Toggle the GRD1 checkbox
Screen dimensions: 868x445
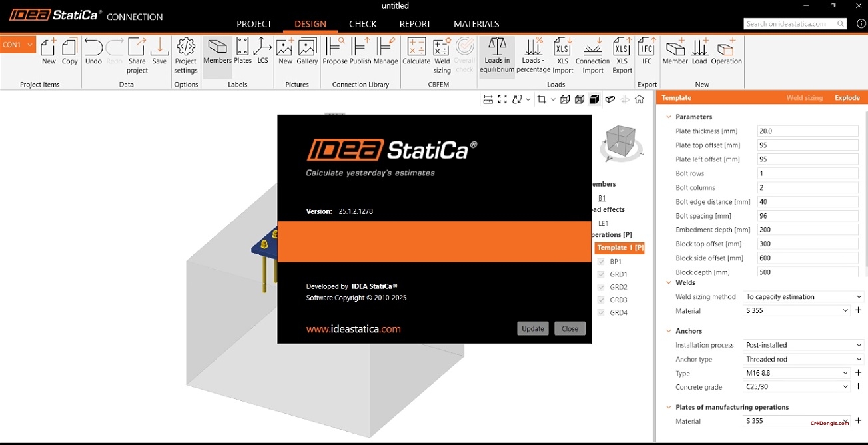pos(601,274)
